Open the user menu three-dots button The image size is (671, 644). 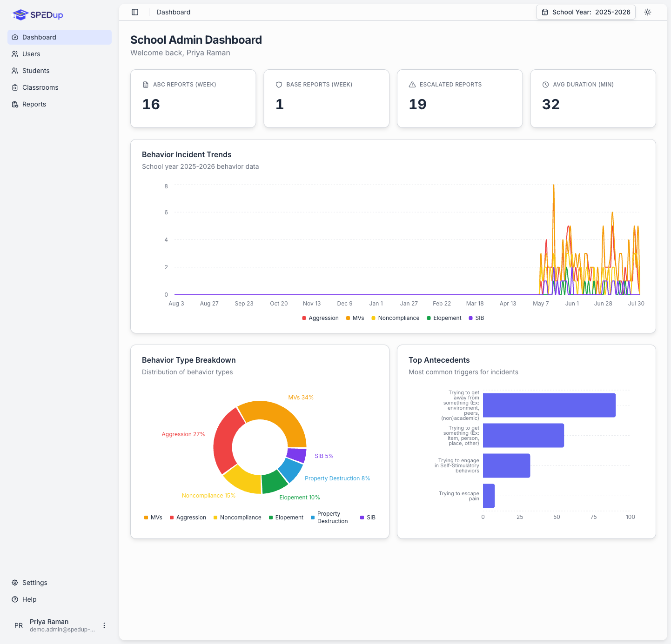click(104, 625)
